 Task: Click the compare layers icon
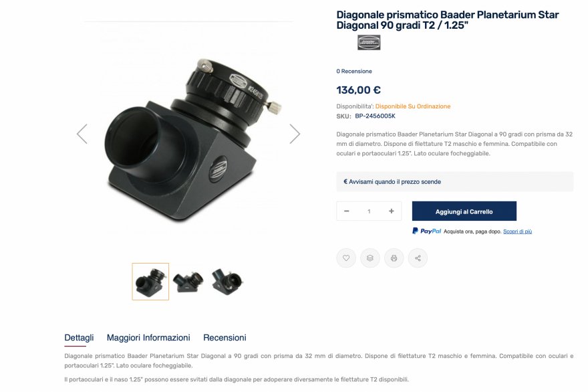click(x=370, y=258)
